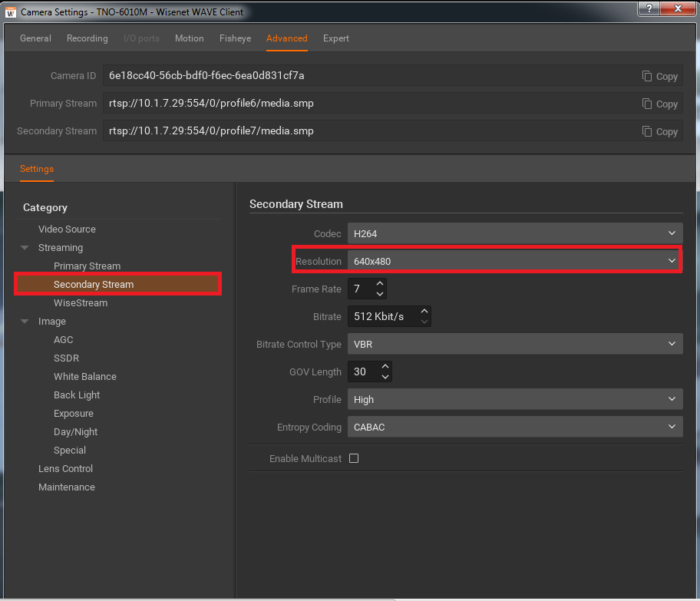This screenshot has width=700, height=601.
Task: Increase Bitrate with up arrow
Action: 424,311
